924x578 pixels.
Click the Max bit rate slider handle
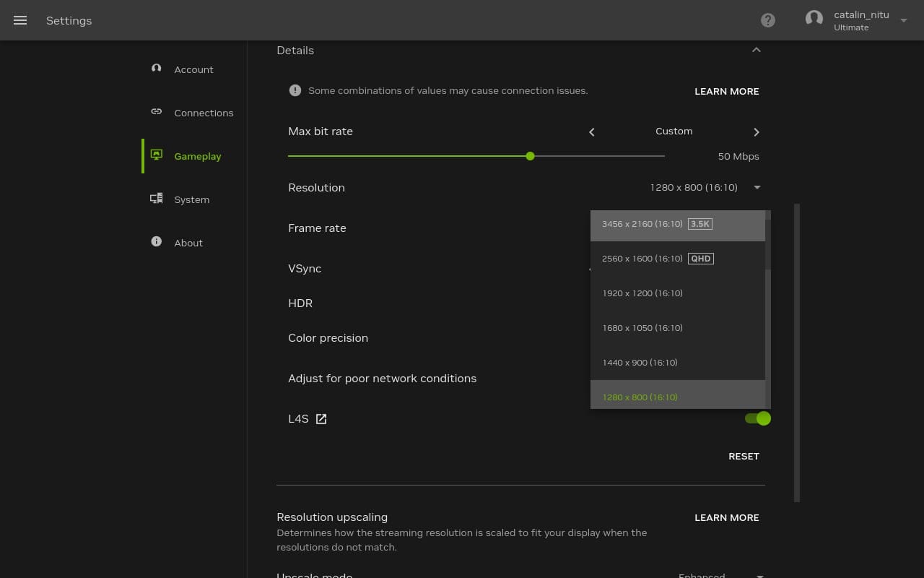pos(530,156)
